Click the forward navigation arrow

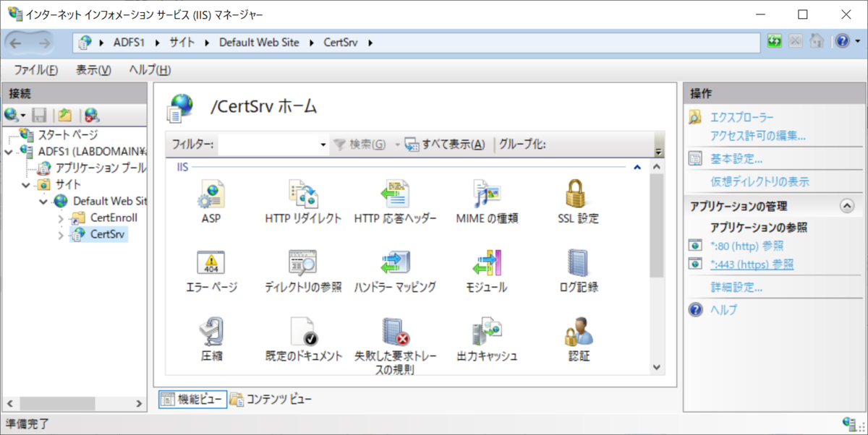(45, 43)
